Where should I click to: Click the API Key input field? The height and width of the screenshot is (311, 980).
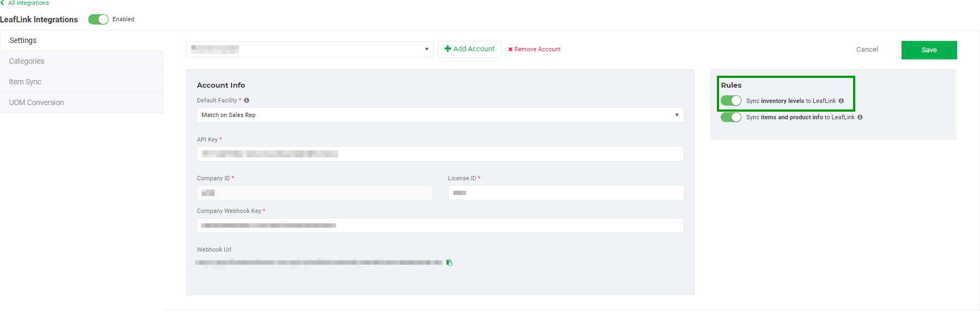point(440,154)
